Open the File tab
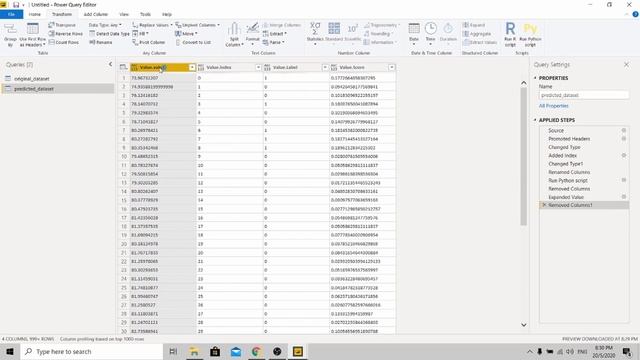 11,14
